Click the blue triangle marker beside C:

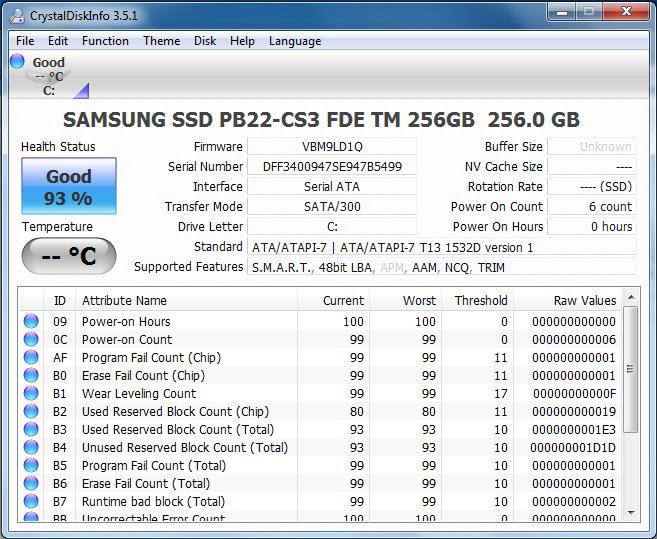point(82,91)
